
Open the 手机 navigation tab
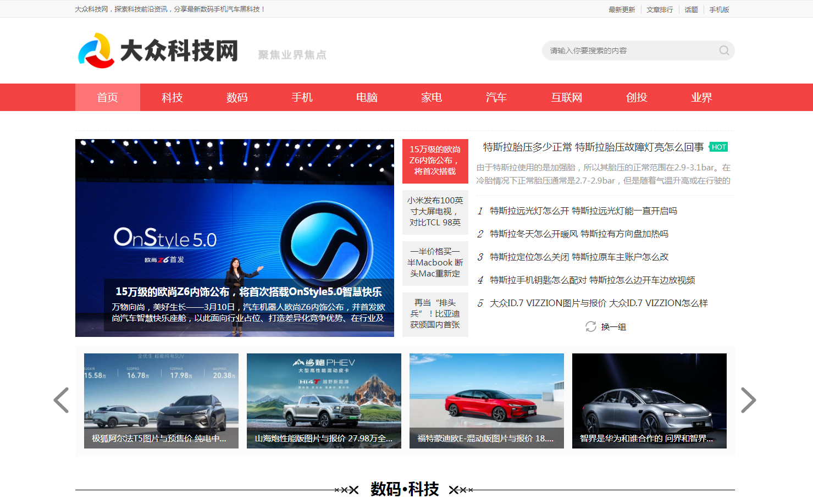(302, 97)
